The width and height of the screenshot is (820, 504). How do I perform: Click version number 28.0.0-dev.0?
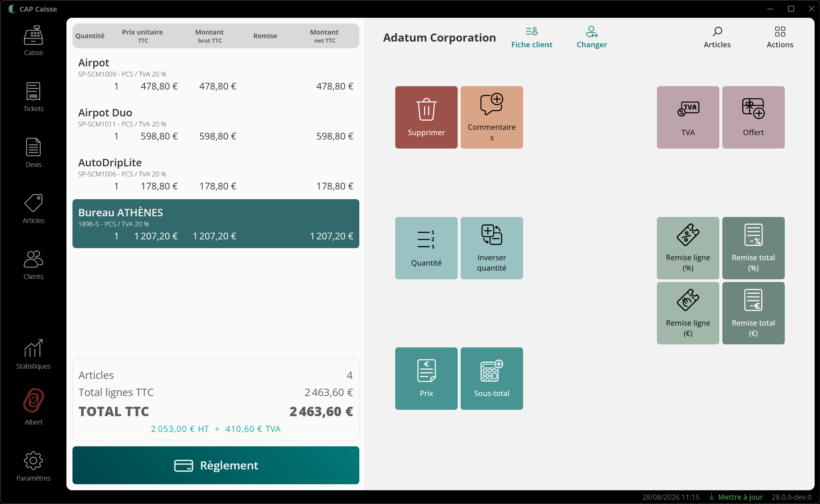pyautogui.click(x=791, y=497)
